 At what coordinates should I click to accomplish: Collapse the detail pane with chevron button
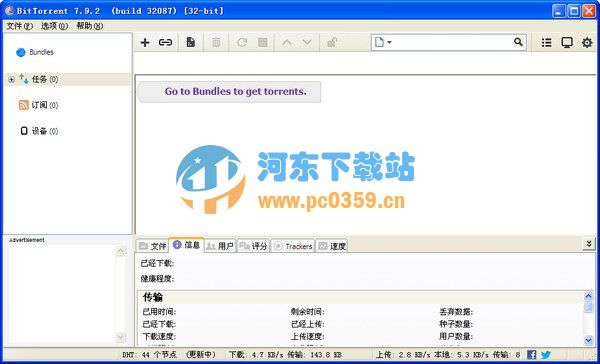click(x=589, y=243)
